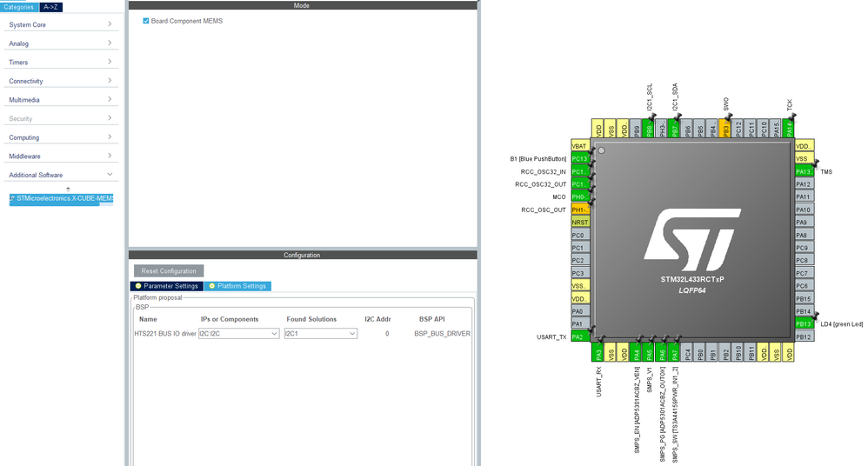The height and width of the screenshot is (466, 868).
Task: Select the unassigned PA12 pin
Action: click(805, 184)
